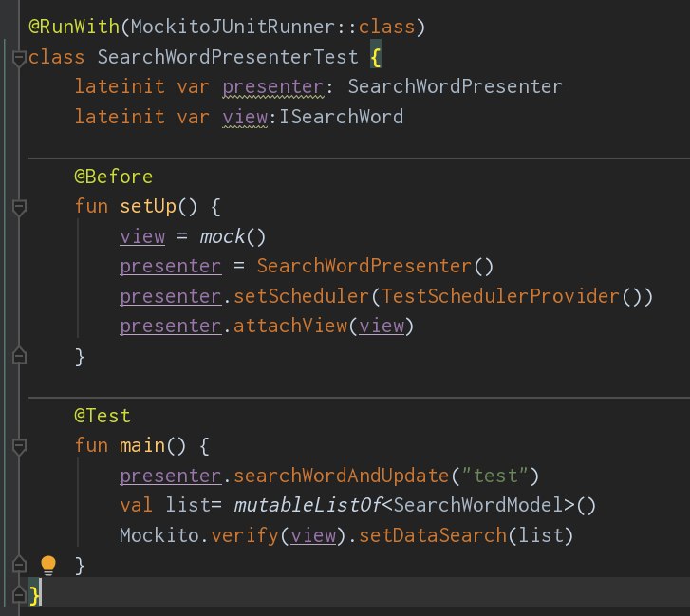The width and height of the screenshot is (690, 616).
Task: Click the verify method call
Action: (244, 535)
